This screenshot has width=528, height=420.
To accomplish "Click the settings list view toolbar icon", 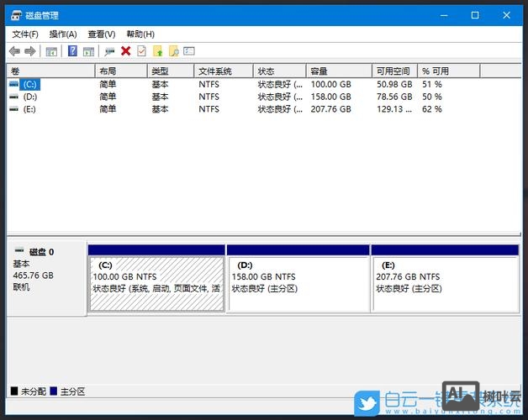I will pos(189,51).
